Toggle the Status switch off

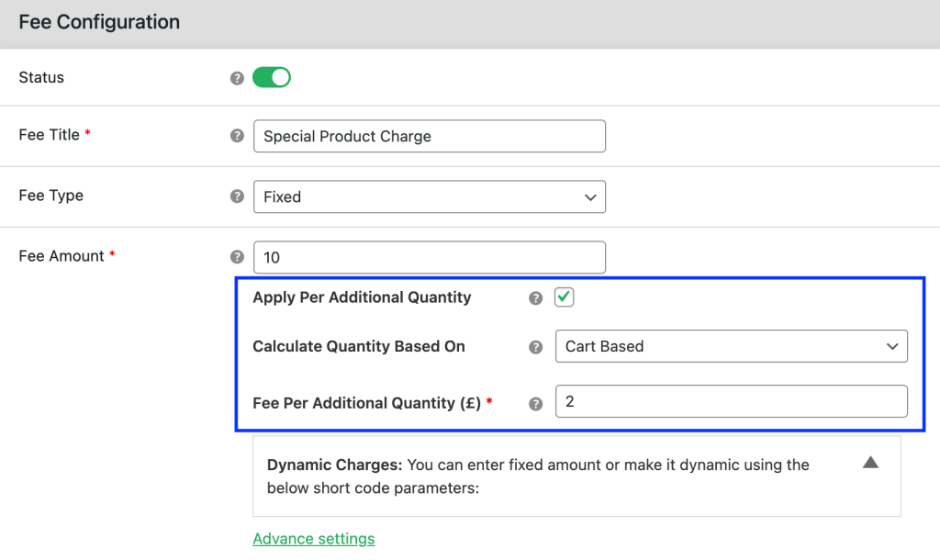tap(270, 77)
